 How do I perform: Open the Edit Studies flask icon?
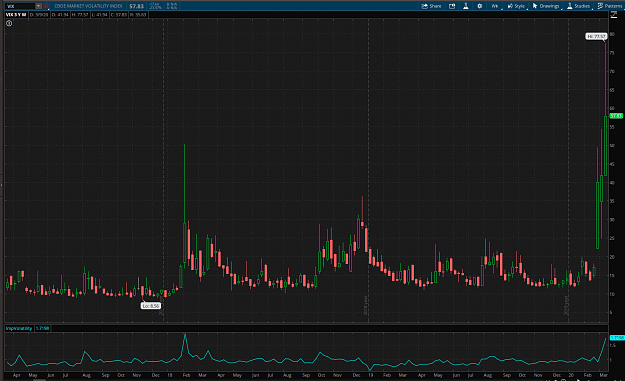pos(466,6)
